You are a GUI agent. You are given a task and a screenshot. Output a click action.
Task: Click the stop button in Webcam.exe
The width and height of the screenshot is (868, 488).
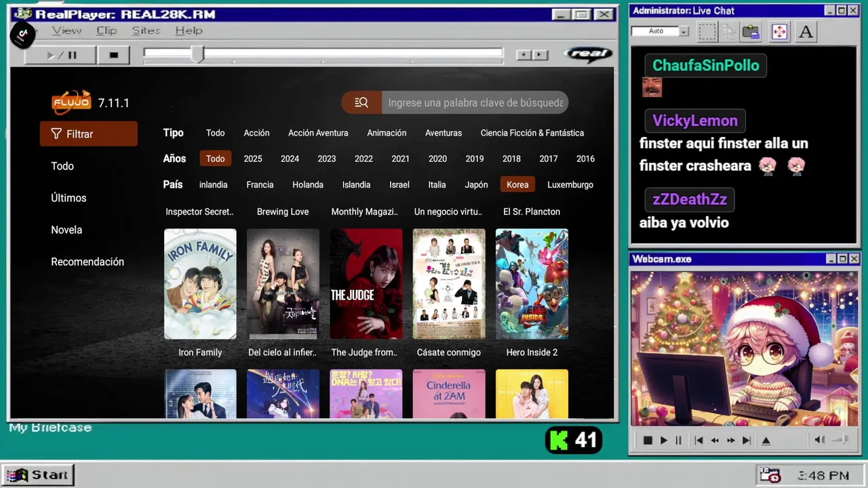[648, 441]
